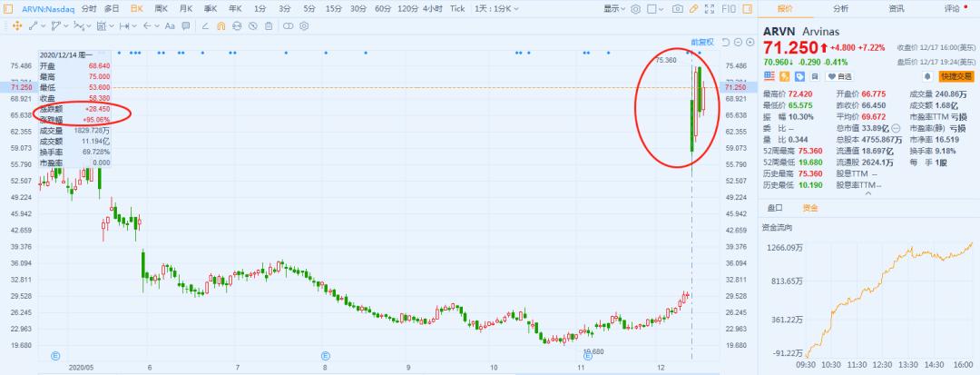Zoom in chart with plus icon

pos(750,43)
